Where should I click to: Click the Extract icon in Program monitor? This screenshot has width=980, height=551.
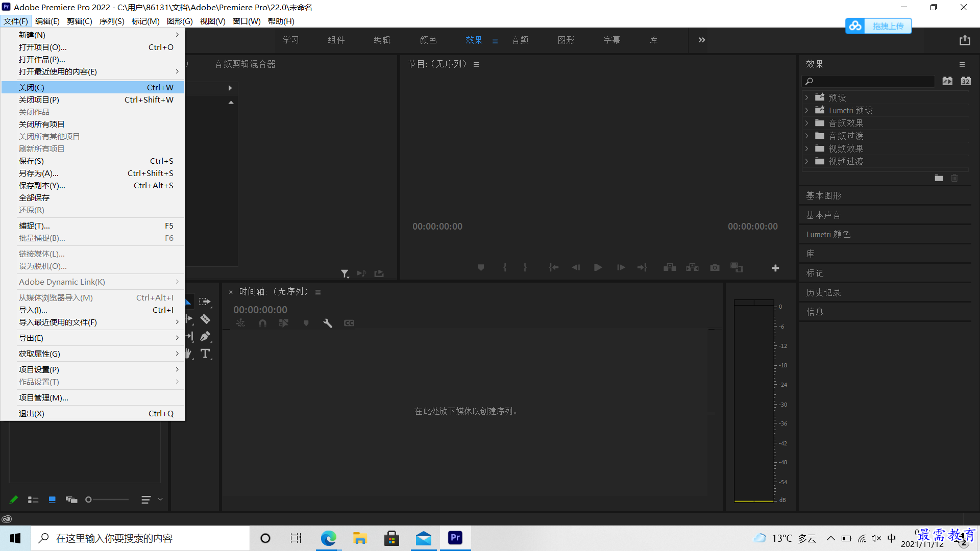(x=692, y=267)
